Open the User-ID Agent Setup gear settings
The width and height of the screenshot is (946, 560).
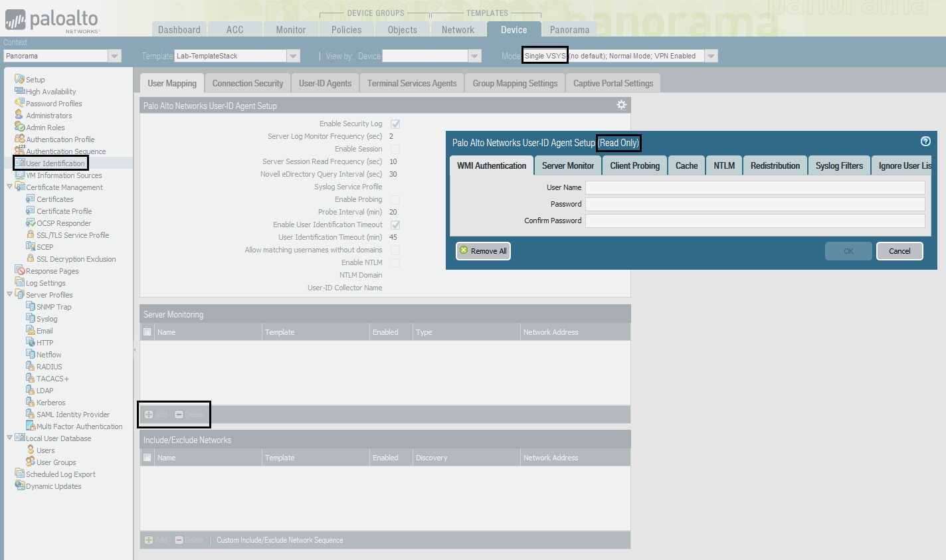point(620,104)
